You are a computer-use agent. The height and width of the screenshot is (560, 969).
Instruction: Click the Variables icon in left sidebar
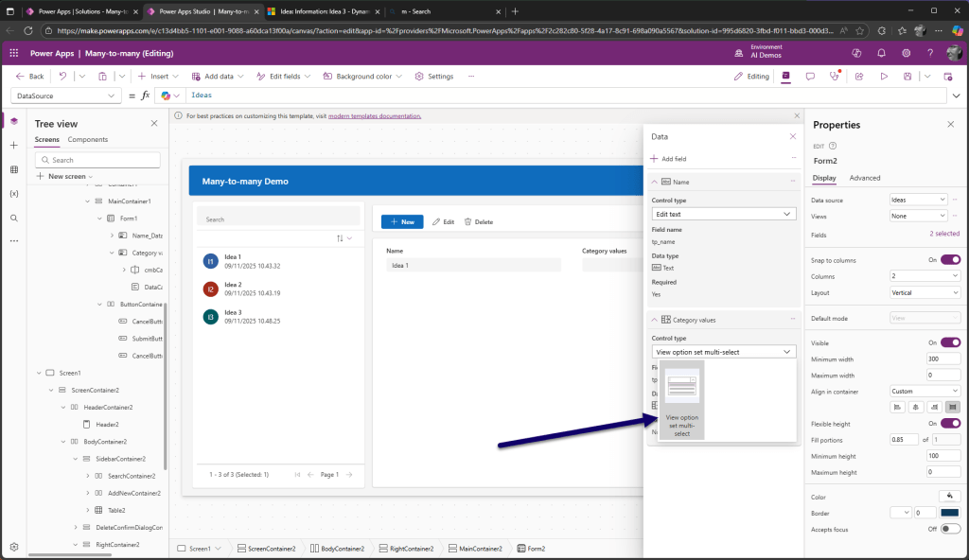(13, 193)
